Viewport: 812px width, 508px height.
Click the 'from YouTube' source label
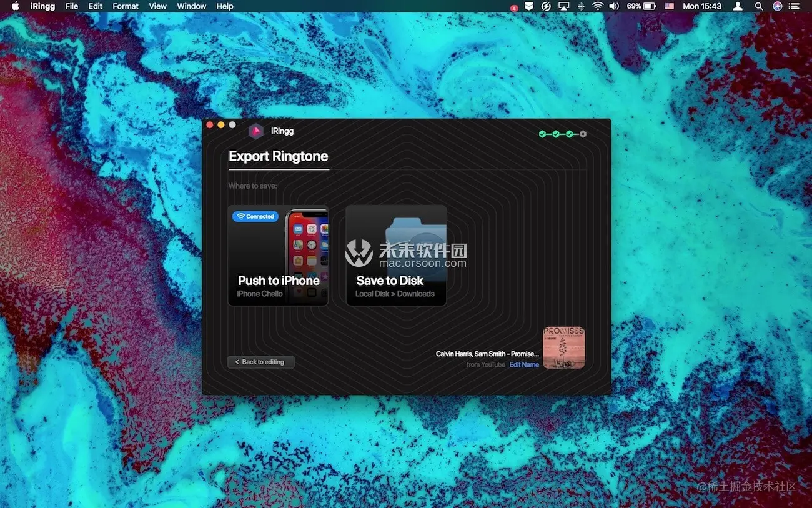(486, 365)
